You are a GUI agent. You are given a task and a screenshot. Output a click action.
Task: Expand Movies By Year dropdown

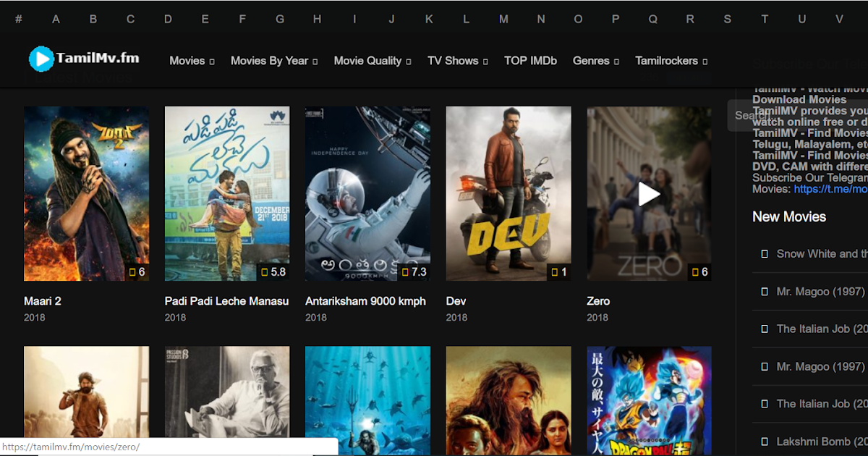274,61
